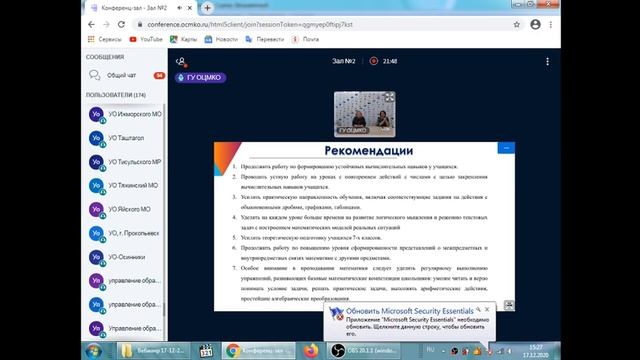
Task: Click the RU language indicator
Action: coord(430,350)
